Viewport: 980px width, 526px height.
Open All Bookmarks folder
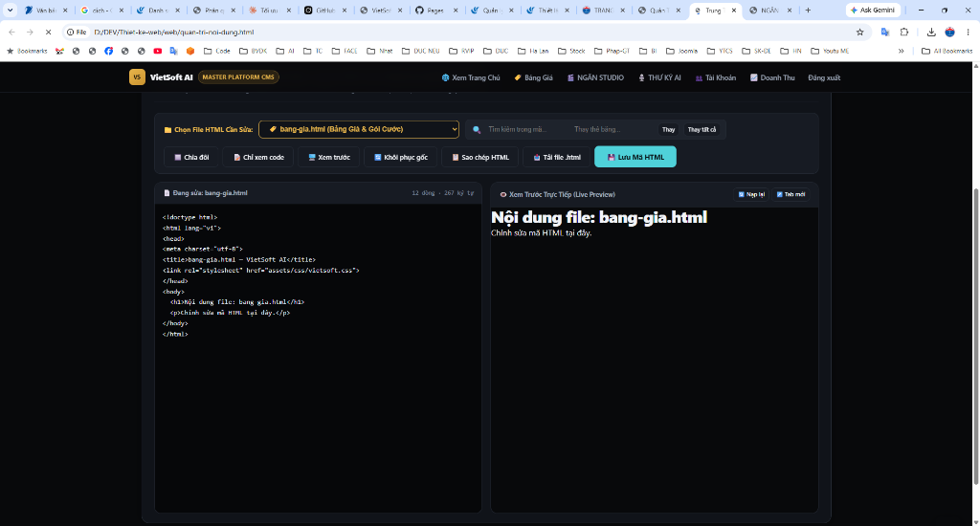[x=947, y=51]
